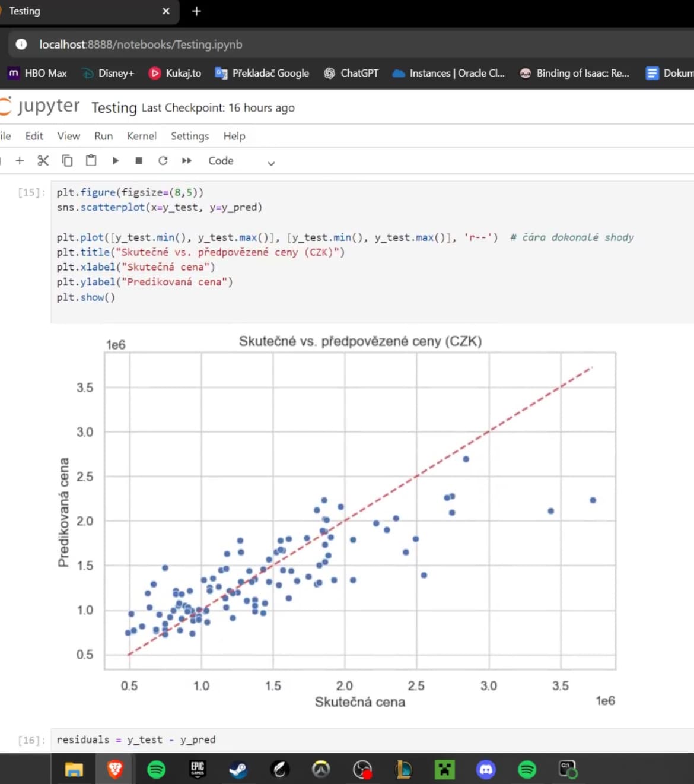Open the Code cell type dropdown

coord(241,161)
